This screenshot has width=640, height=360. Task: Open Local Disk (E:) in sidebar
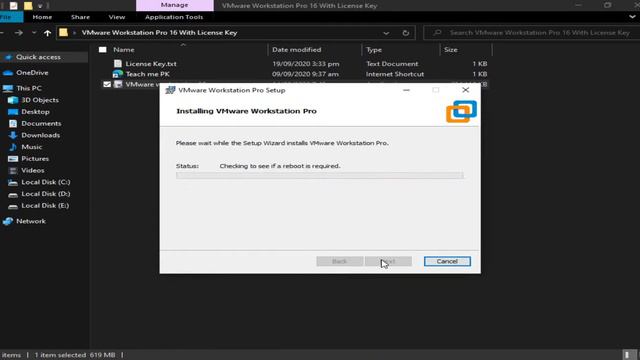click(x=45, y=206)
